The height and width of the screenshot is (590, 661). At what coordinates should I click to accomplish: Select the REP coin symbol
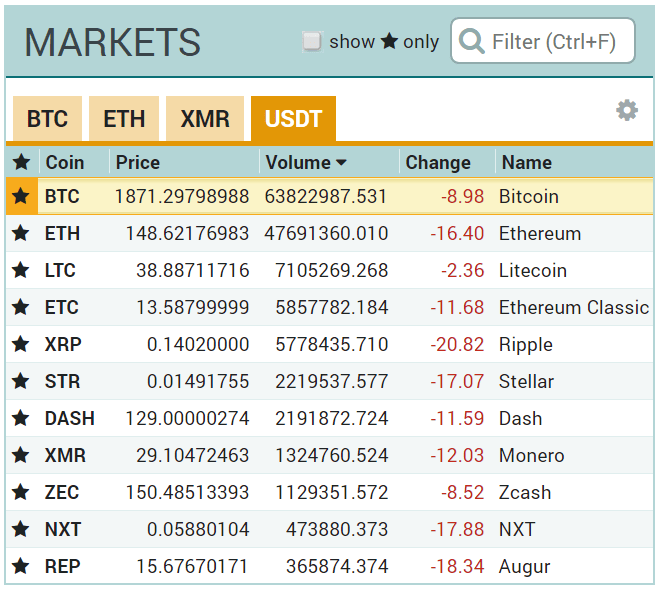(62, 566)
